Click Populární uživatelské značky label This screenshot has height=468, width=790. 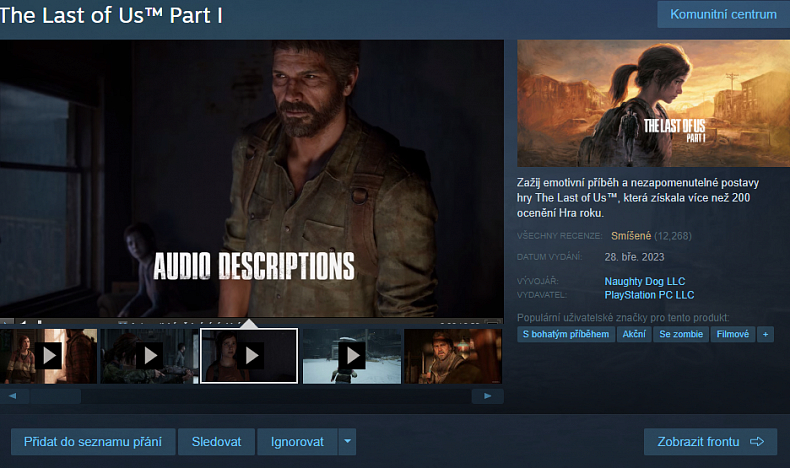tap(623, 317)
